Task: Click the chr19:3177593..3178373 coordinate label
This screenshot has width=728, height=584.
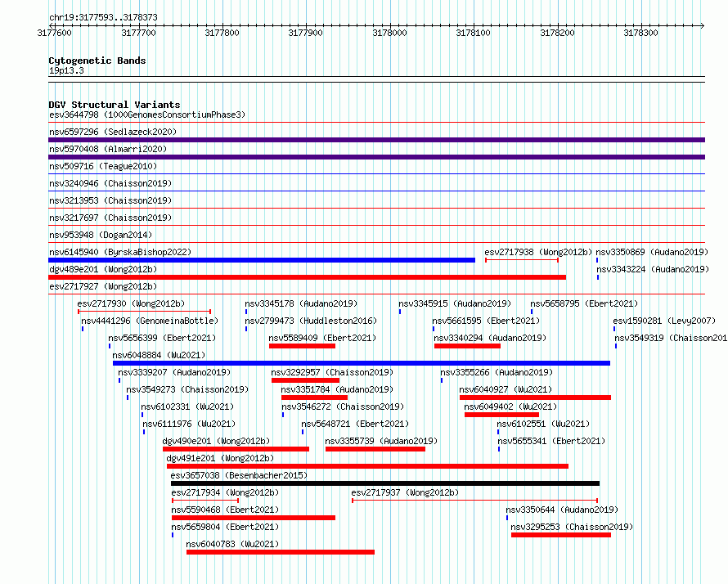Action: (103, 17)
